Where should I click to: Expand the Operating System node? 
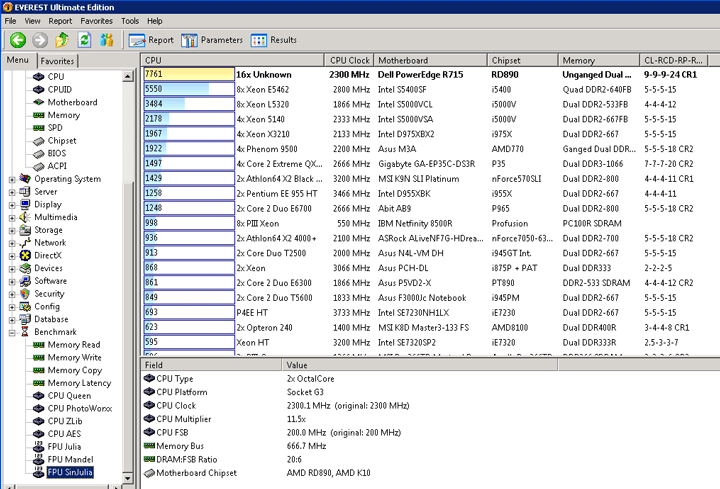point(12,180)
